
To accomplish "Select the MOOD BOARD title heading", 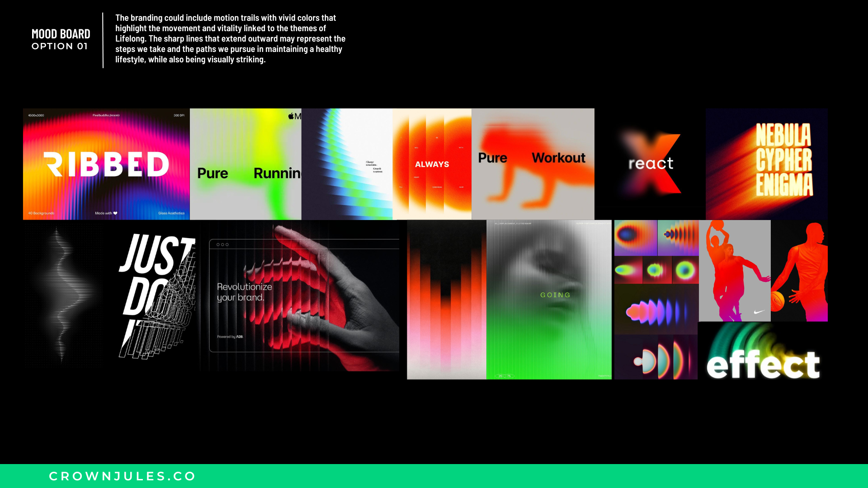I will 61,34.
